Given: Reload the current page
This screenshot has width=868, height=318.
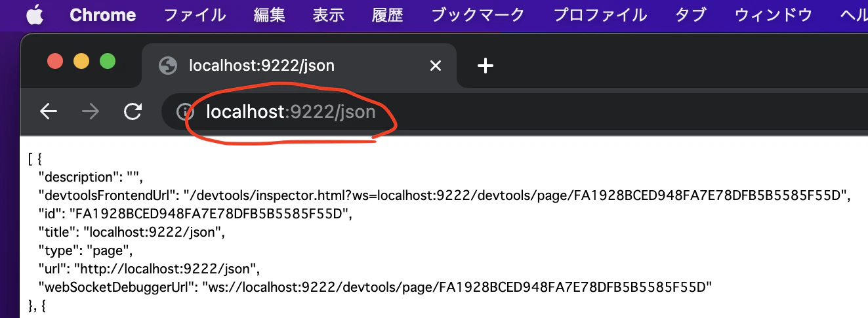Looking at the screenshot, I should coord(133,112).
